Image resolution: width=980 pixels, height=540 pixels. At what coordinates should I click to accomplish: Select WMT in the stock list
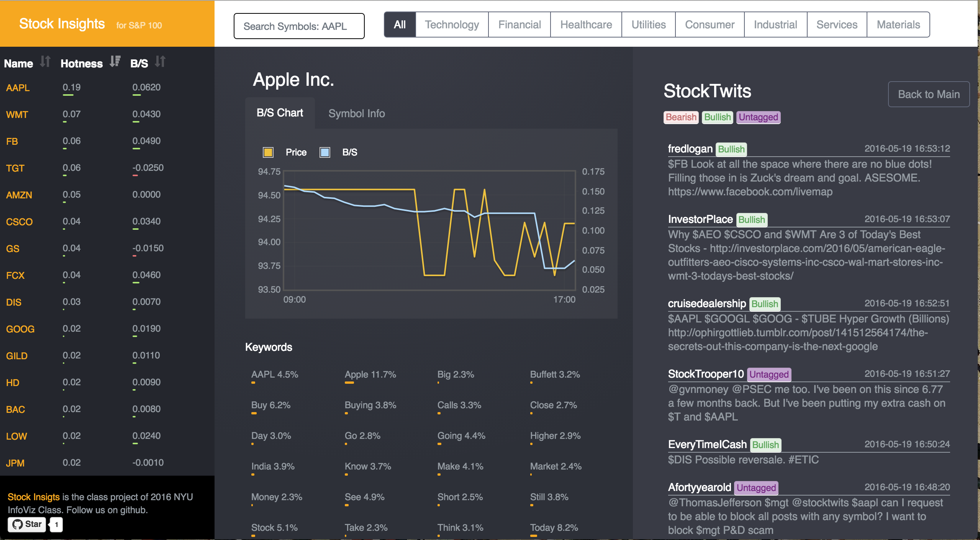17,115
